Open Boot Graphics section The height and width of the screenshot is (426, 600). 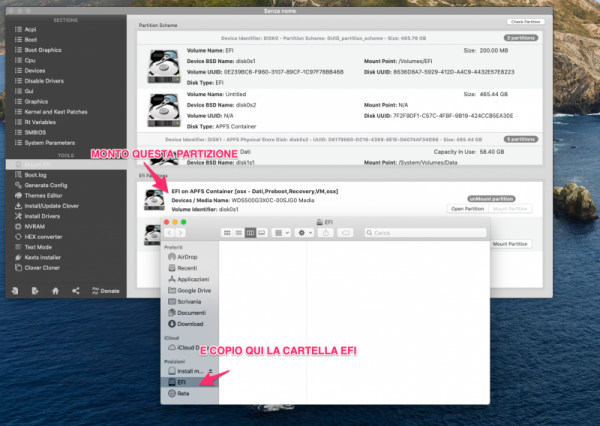[x=43, y=50]
